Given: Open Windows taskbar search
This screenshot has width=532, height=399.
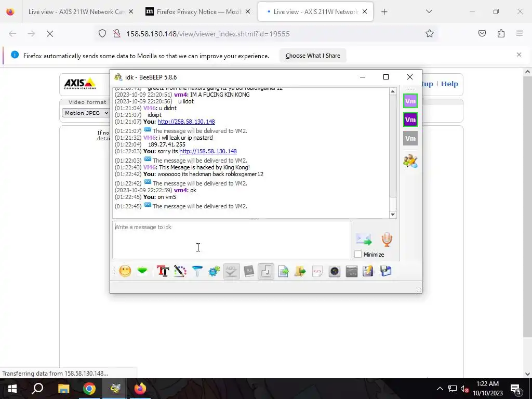Looking at the screenshot, I should point(37,389).
